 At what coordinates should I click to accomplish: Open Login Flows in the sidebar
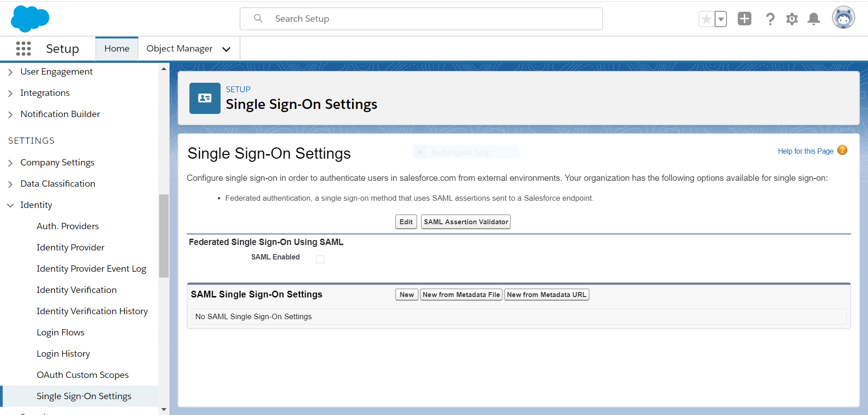pyautogui.click(x=61, y=332)
